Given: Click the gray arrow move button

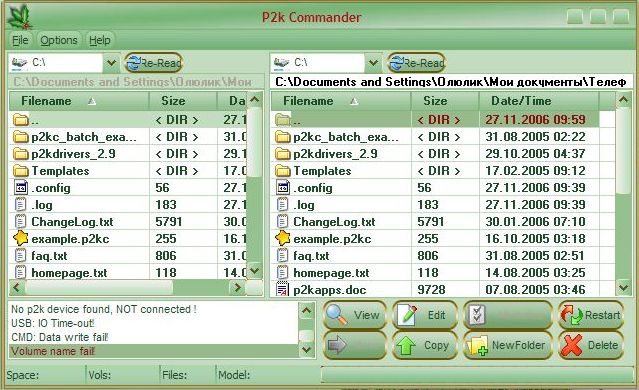Looking at the screenshot, I should [x=355, y=345].
